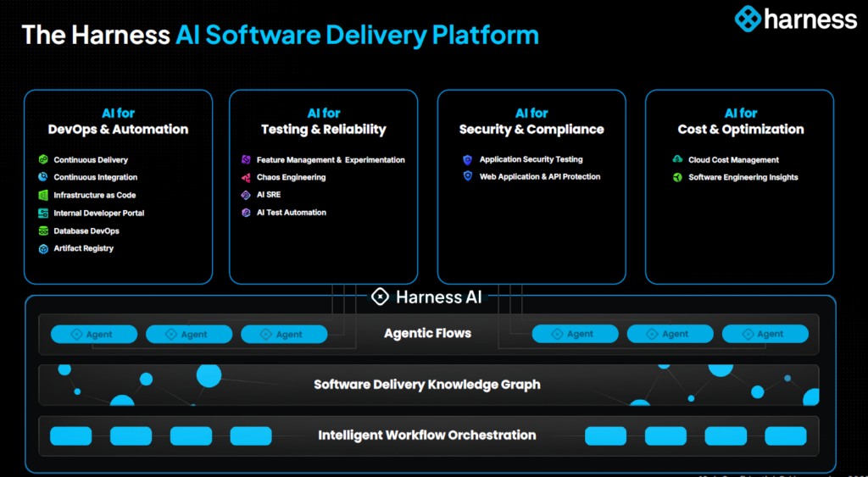Click the Infrastructure as Code icon

coord(43,195)
